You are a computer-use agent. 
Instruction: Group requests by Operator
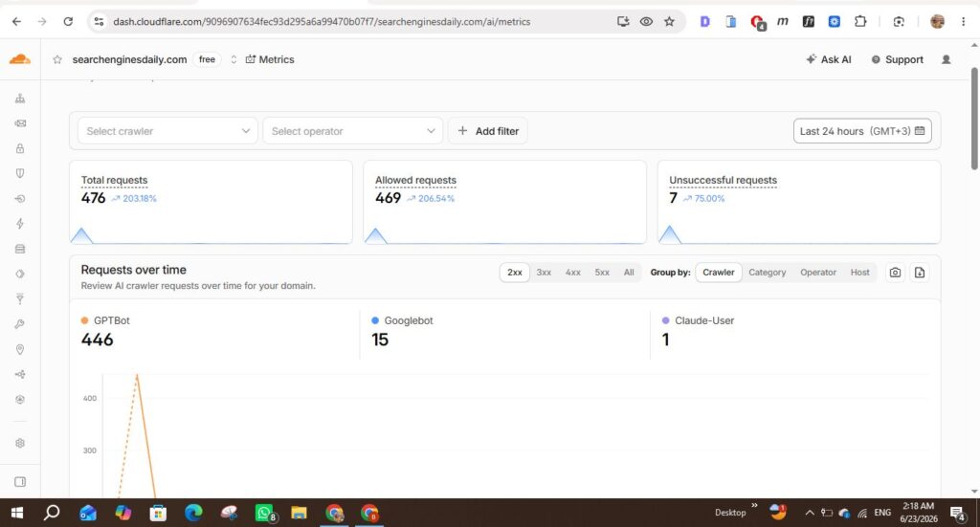(x=818, y=273)
